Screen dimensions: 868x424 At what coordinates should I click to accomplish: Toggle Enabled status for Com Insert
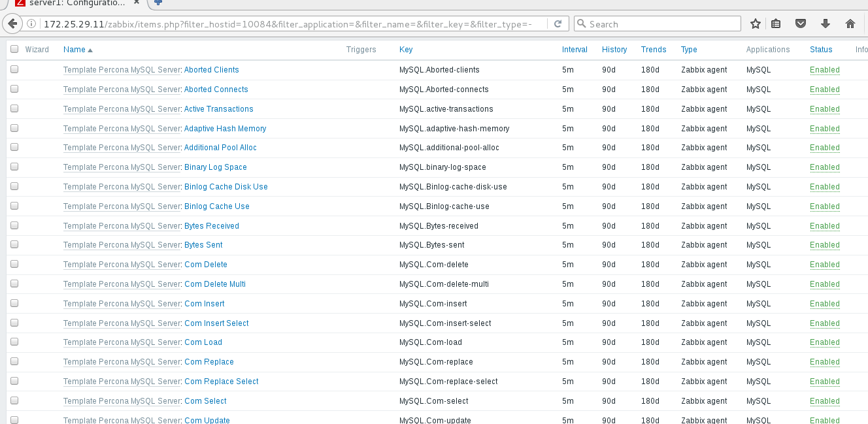(825, 304)
